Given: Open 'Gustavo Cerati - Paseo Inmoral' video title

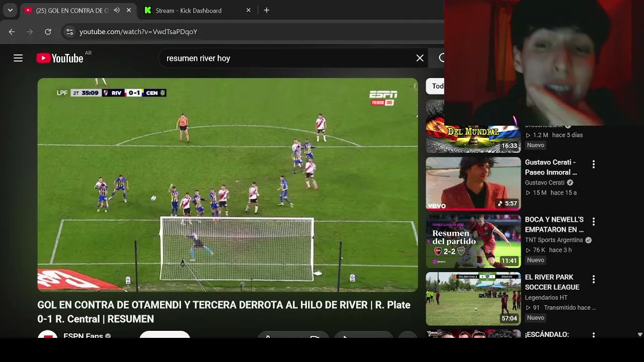Looking at the screenshot, I should pos(551,167).
